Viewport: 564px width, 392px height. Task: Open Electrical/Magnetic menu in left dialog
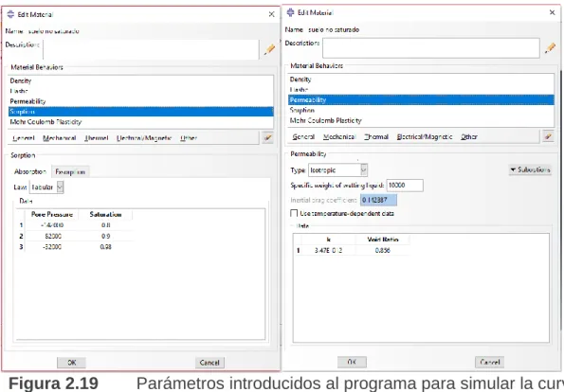pyautogui.click(x=144, y=138)
